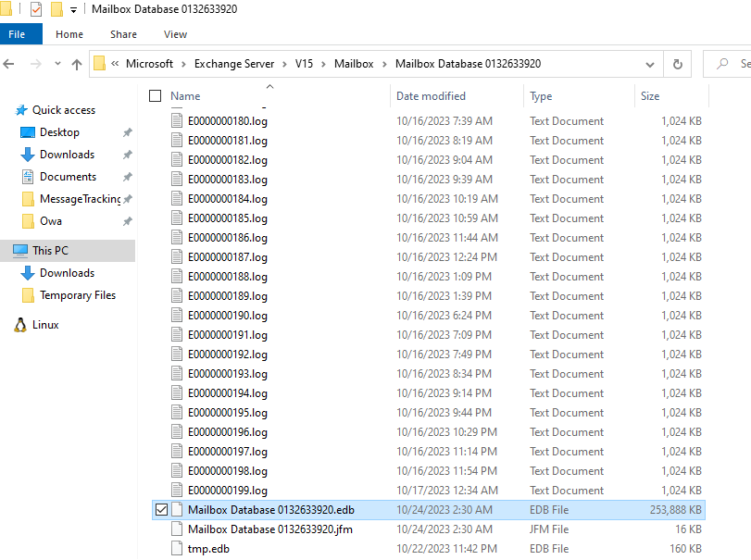Select file E0000000180.log
Viewport: 751px width, 560px height.
[x=228, y=121]
